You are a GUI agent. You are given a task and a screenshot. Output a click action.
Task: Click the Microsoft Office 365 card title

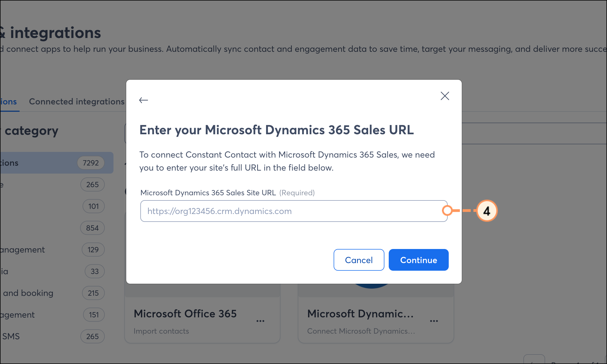click(185, 314)
